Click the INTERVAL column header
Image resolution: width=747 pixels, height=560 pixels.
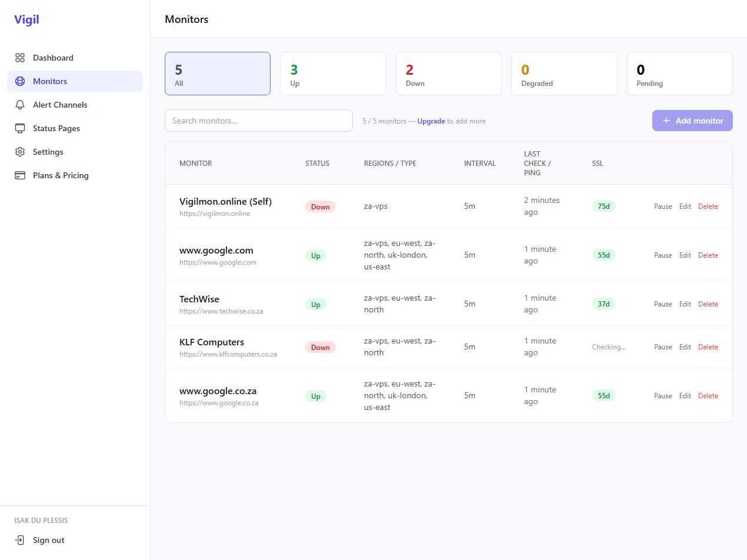coord(480,164)
